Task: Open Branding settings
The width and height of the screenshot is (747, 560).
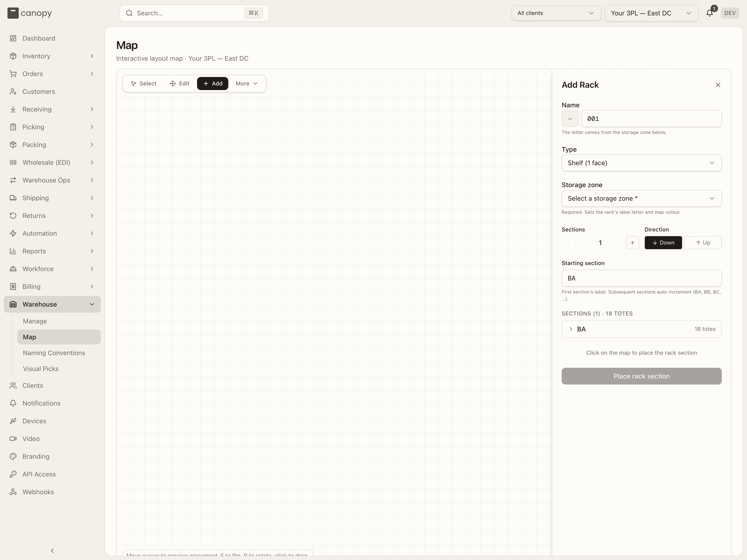Action: [52, 456]
